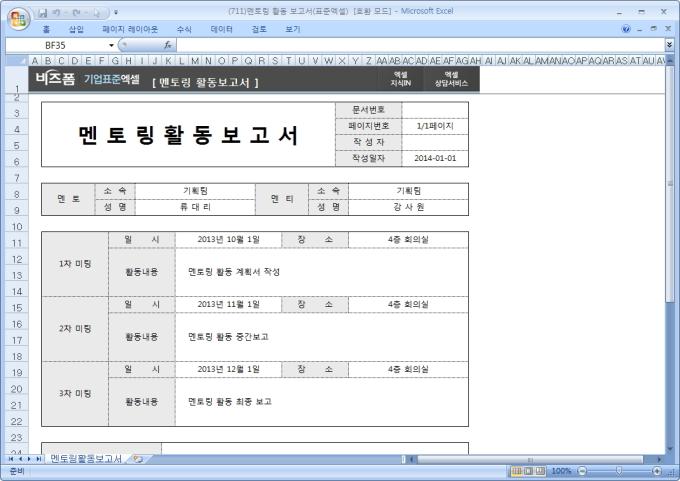Viewport: 680px width, 481px height.
Task: Click the print preview icon in quick access toolbar
Action: click(96, 13)
